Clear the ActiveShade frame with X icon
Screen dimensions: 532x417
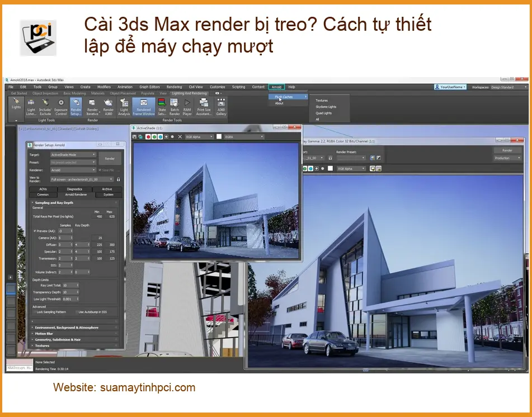pyautogui.click(x=180, y=136)
